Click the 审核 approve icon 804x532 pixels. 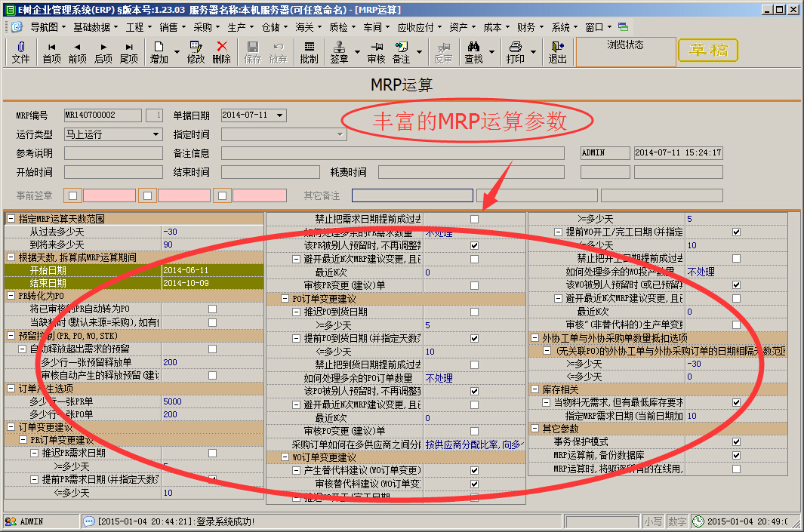[376, 52]
